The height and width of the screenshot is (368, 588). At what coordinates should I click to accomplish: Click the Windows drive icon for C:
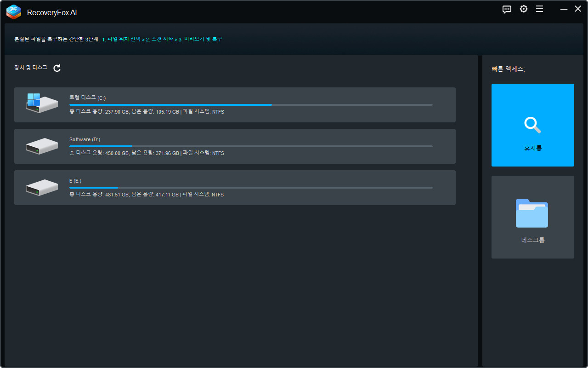[x=41, y=103]
